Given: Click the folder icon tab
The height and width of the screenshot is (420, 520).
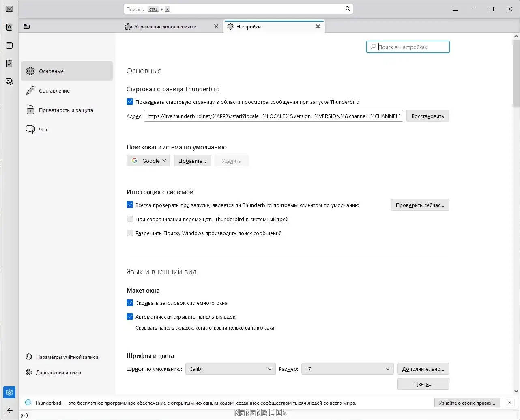Looking at the screenshot, I should point(27,27).
